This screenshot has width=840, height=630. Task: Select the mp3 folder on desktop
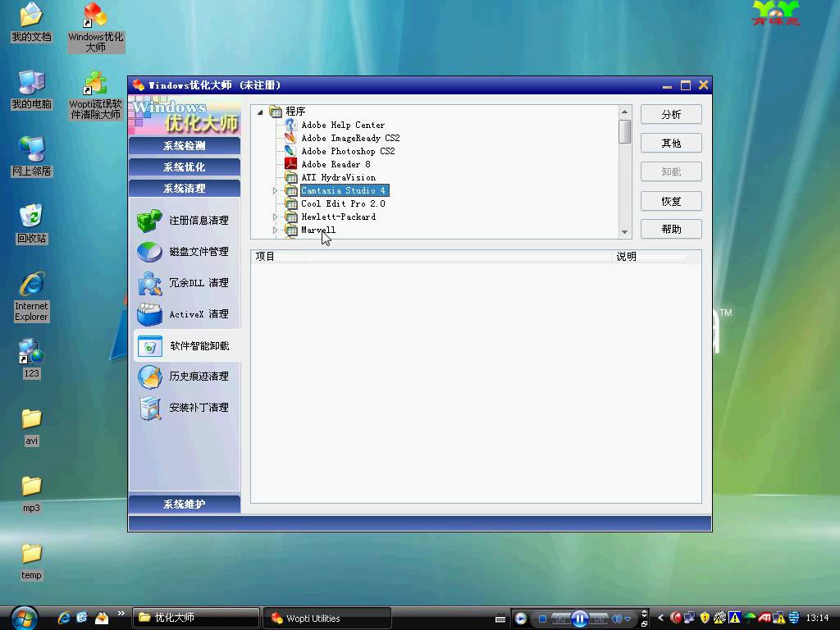coord(32,494)
